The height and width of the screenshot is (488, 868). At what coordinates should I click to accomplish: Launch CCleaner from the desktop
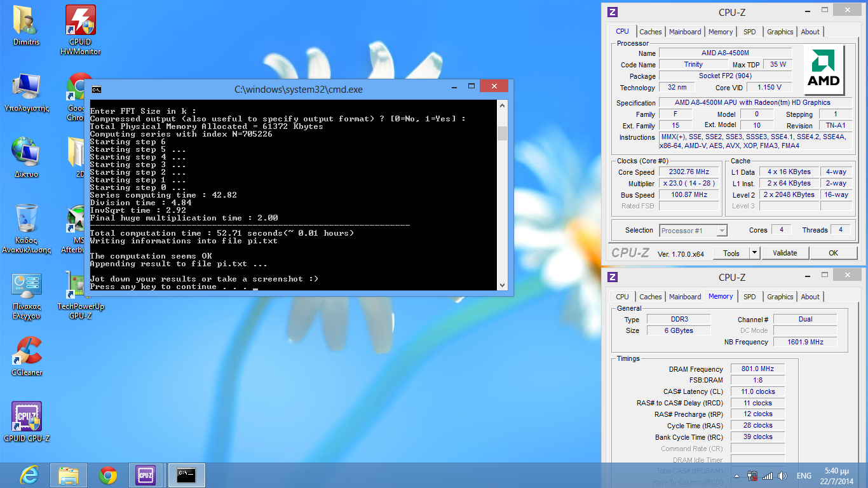[26, 356]
